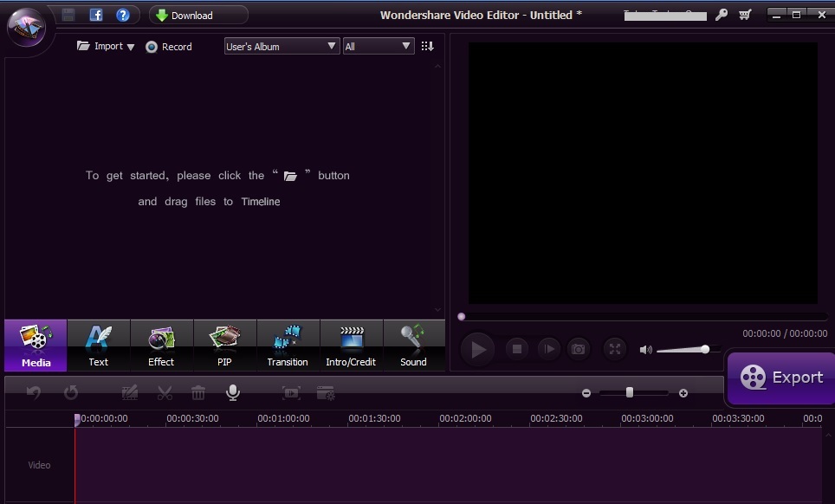Click the register key icon
This screenshot has width=835, height=504.
point(721,15)
